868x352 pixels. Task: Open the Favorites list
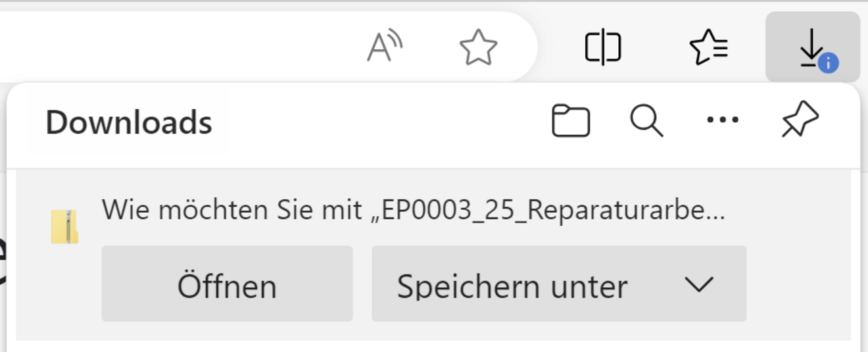(x=708, y=47)
